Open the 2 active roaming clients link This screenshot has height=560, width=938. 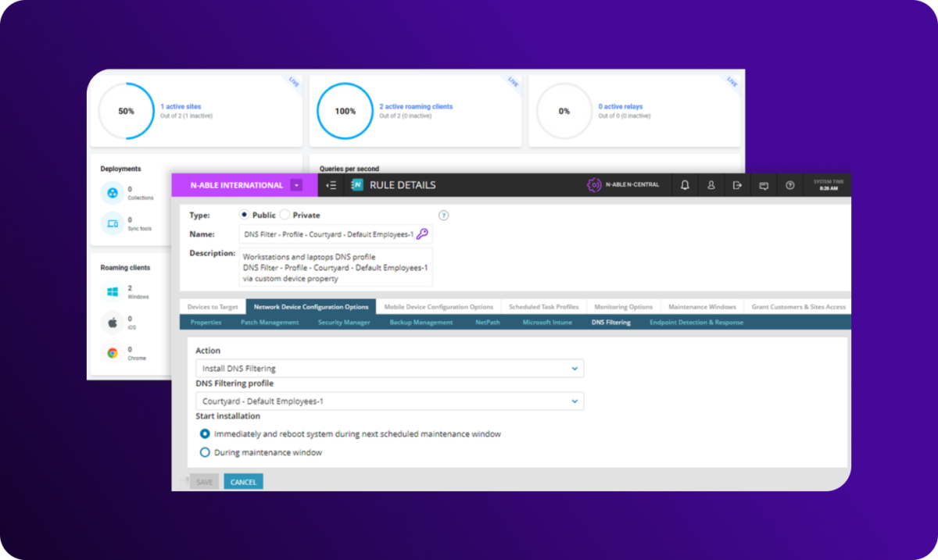pos(416,106)
